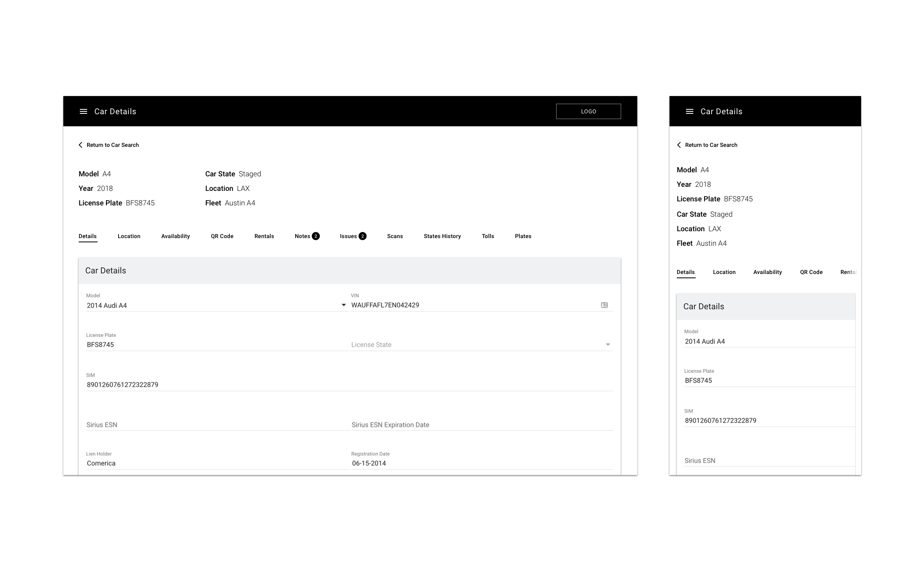Open the States History tab
Image resolution: width=924 pixels, height=571 pixels.
coord(442,236)
